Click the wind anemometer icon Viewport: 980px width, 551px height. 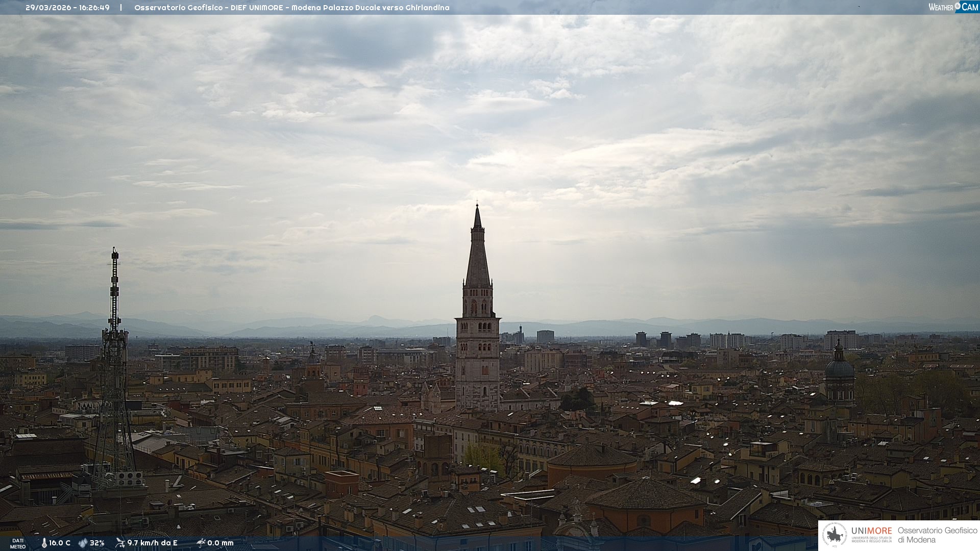120,543
